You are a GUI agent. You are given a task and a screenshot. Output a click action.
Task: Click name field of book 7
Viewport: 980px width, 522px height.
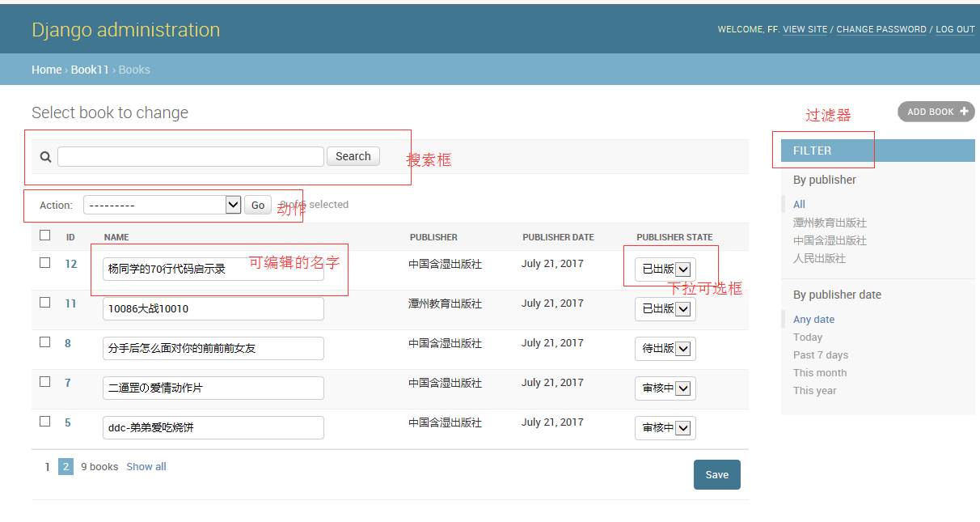click(213, 388)
